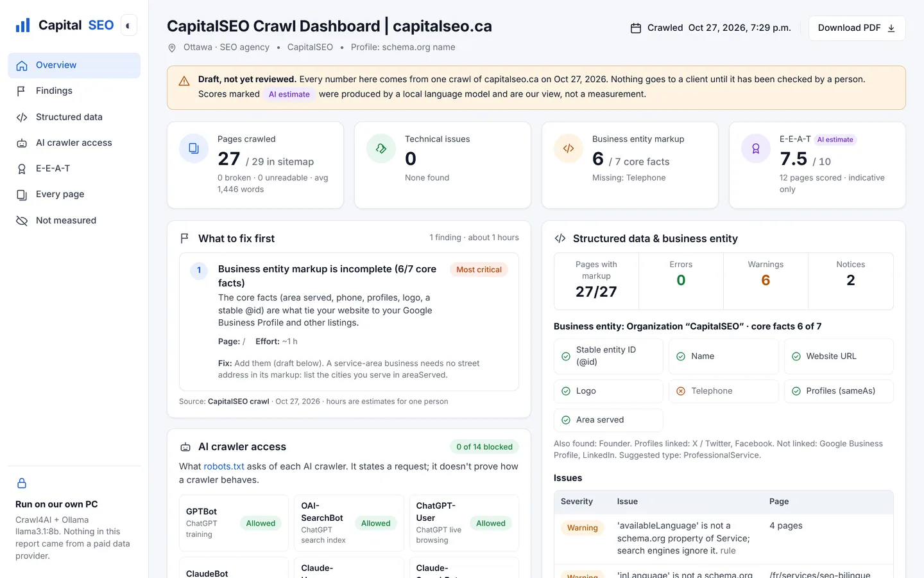Click the Every page copy icon in the sidebar
The image size is (924, 578).
22,195
